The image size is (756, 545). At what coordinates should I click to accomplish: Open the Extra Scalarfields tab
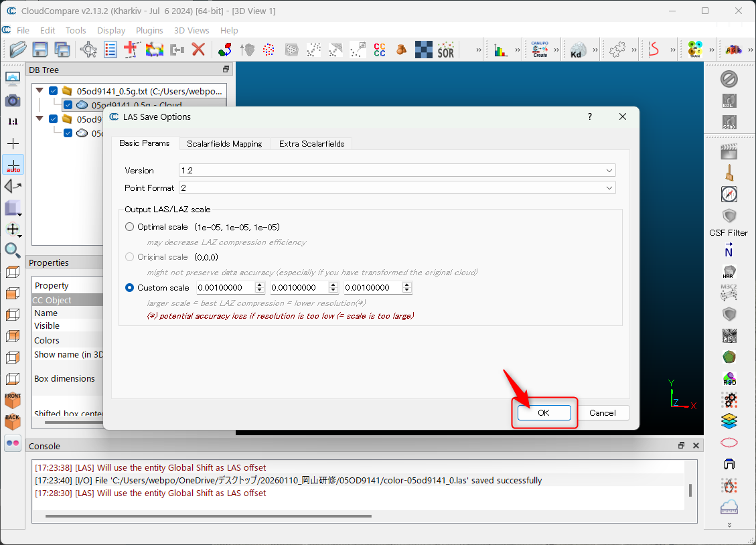[x=311, y=144]
